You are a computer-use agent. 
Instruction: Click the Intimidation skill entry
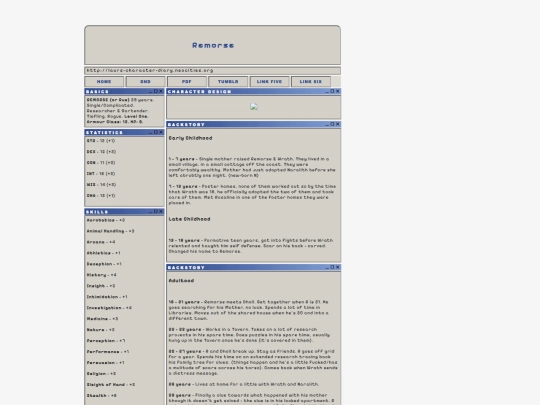tap(107, 297)
